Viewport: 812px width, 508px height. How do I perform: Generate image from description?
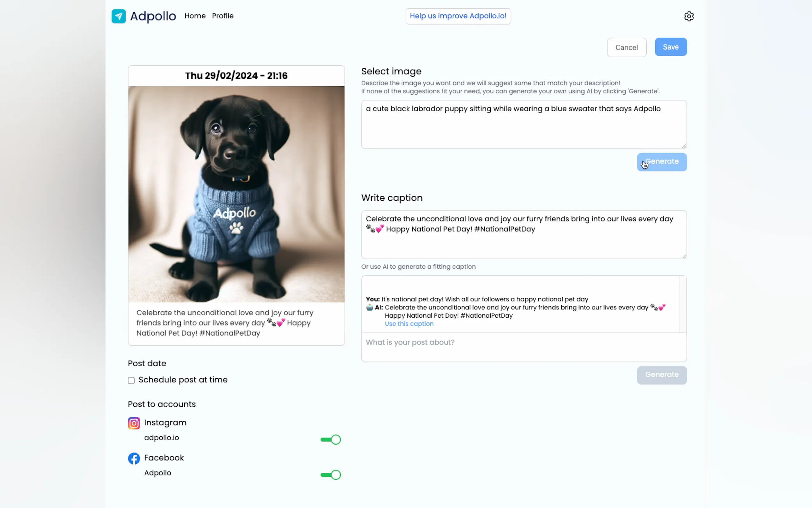tap(662, 162)
